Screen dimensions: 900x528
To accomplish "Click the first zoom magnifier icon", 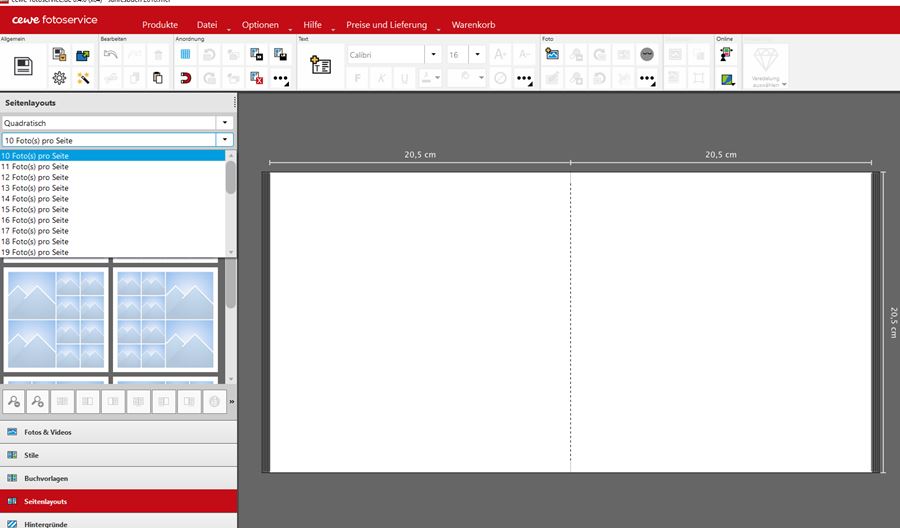I will [14, 401].
